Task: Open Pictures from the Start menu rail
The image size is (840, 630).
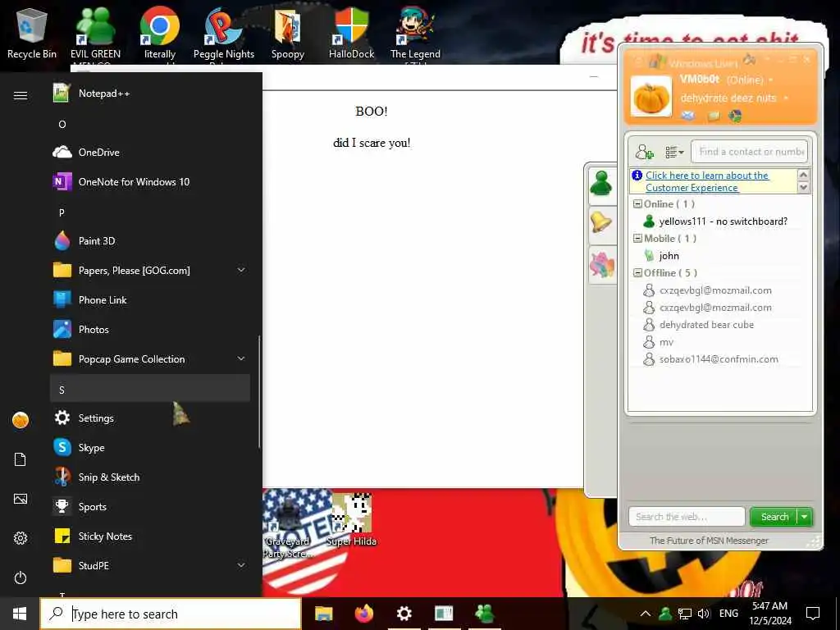Action: tap(21, 499)
